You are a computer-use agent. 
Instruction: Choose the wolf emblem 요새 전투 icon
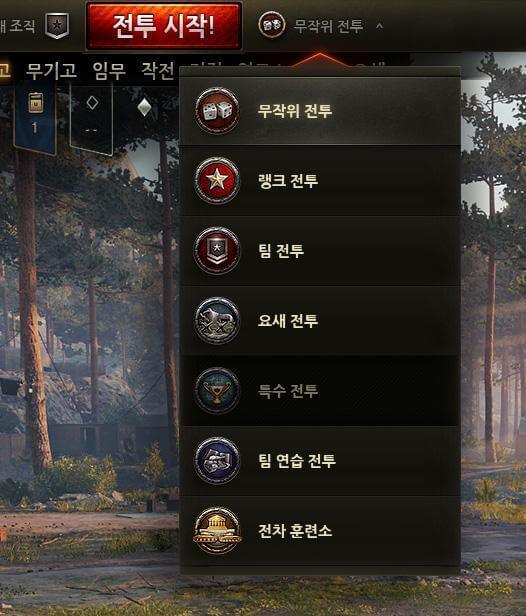click(x=217, y=320)
